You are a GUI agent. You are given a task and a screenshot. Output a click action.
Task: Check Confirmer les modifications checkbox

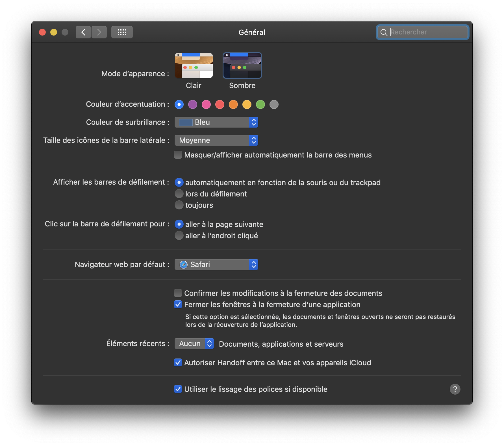(x=178, y=293)
